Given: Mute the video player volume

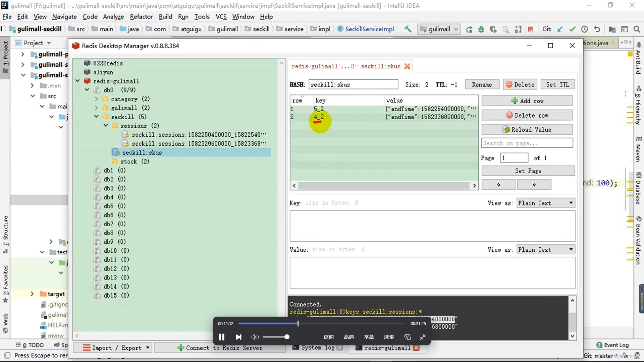Looking at the screenshot, I should pos(255,337).
